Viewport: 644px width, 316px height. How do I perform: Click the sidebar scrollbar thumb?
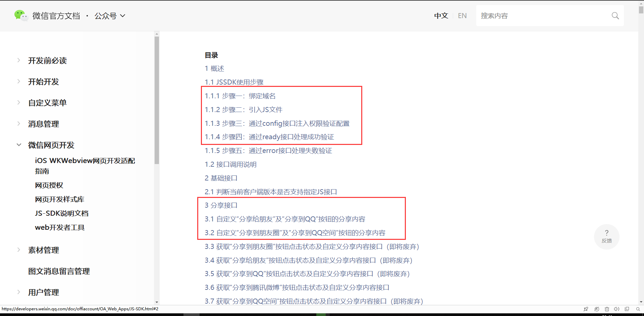click(157, 100)
